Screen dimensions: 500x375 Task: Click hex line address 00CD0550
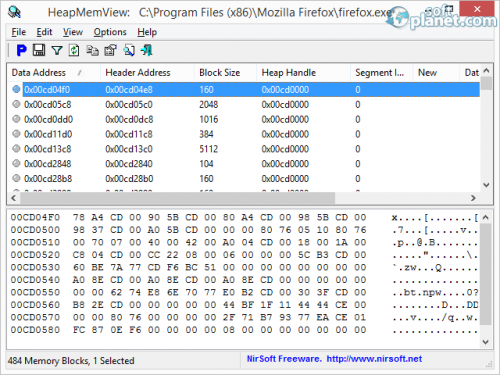tap(35, 292)
